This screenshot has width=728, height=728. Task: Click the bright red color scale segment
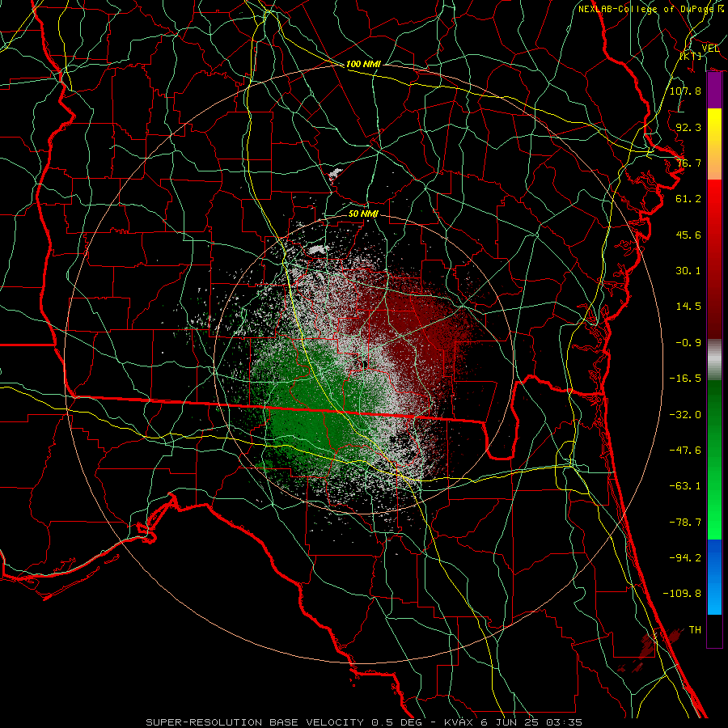714,258
